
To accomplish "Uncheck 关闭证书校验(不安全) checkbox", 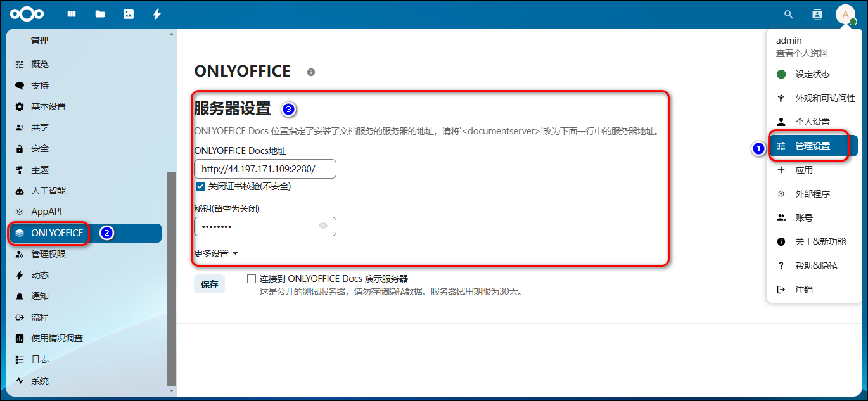I will point(200,186).
